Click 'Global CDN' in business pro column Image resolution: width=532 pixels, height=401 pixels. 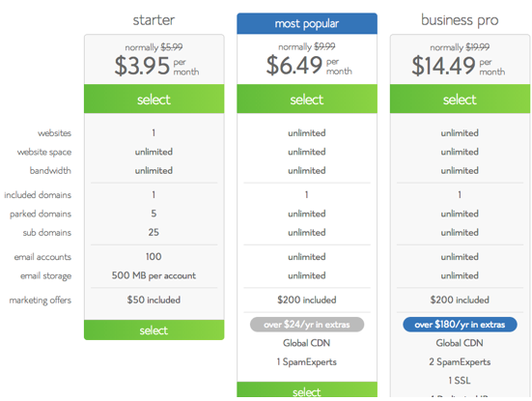click(x=460, y=343)
